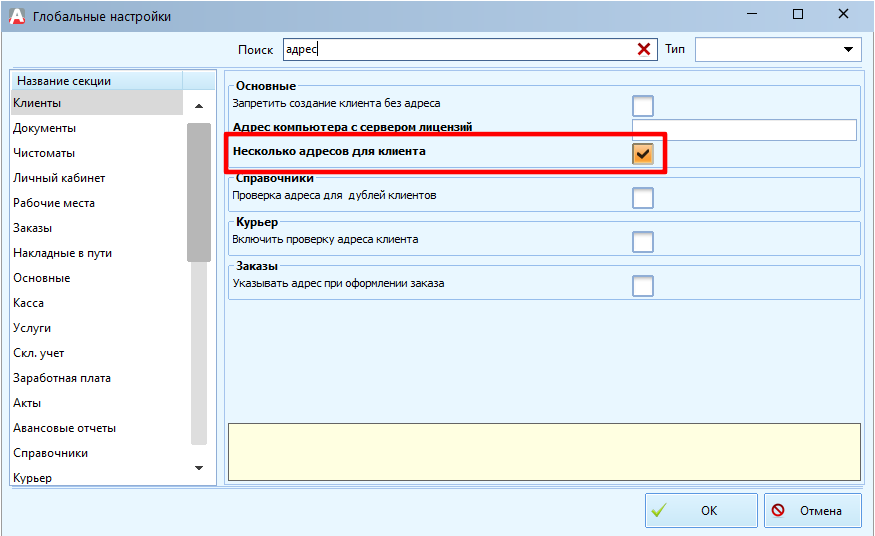This screenshot has height=536, width=875.
Task: Select the Касса section
Action: [x=28, y=303]
